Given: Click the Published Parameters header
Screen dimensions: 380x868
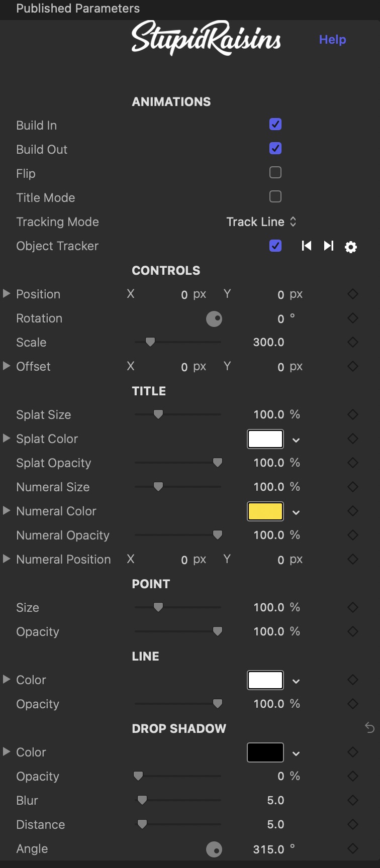Looking at the screenshot, I should pos(78,9).
